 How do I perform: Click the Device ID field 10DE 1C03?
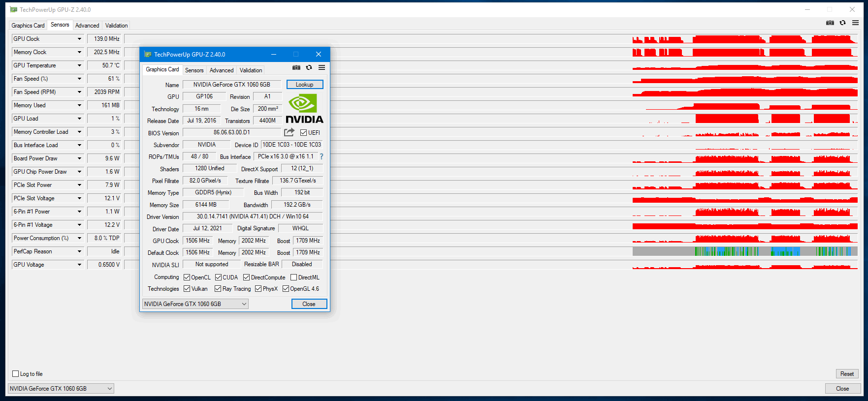tap(292, 145)
